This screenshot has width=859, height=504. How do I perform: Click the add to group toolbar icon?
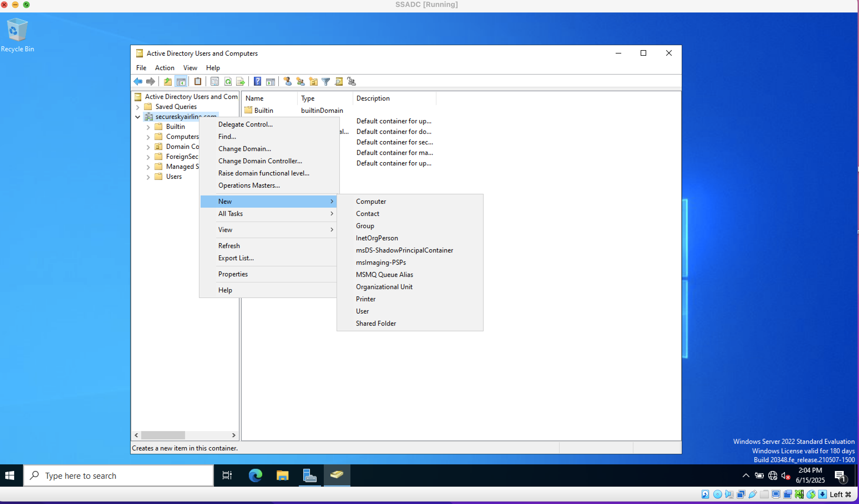(x=352, y=82)
